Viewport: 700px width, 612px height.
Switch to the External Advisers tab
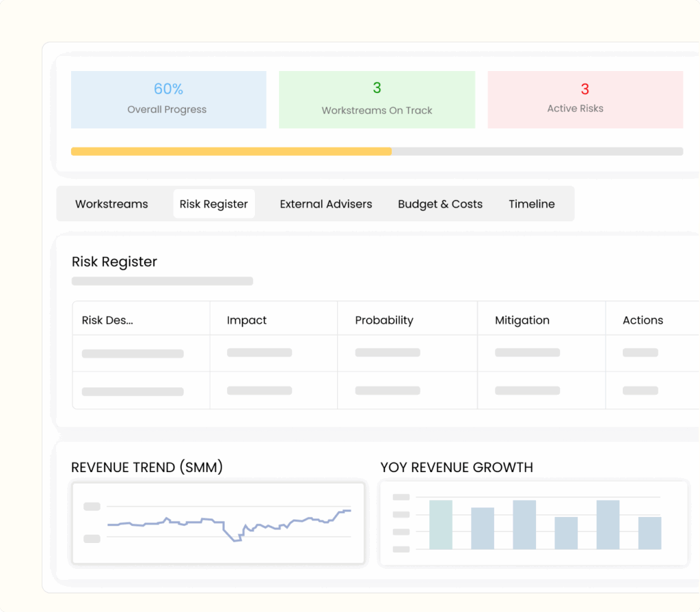coord(325,204)
